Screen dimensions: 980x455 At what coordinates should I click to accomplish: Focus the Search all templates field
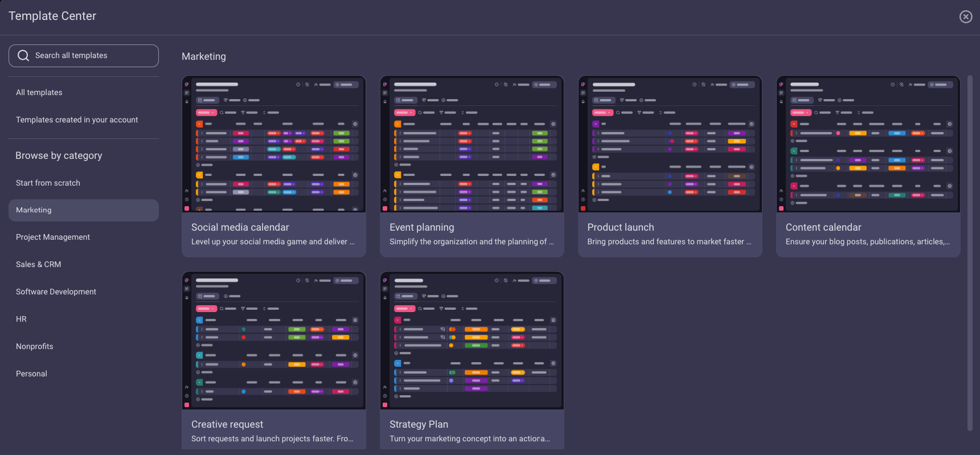point(91,56)
